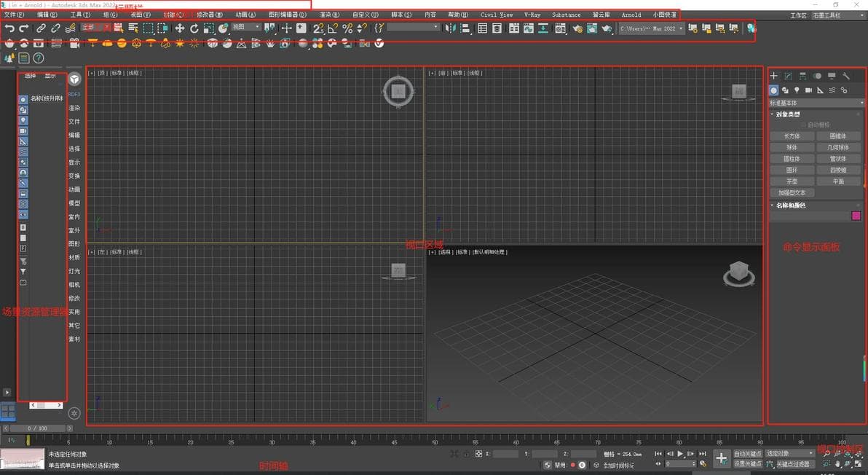Click the Unlink Selection broken-chain icon

point(55,28)
